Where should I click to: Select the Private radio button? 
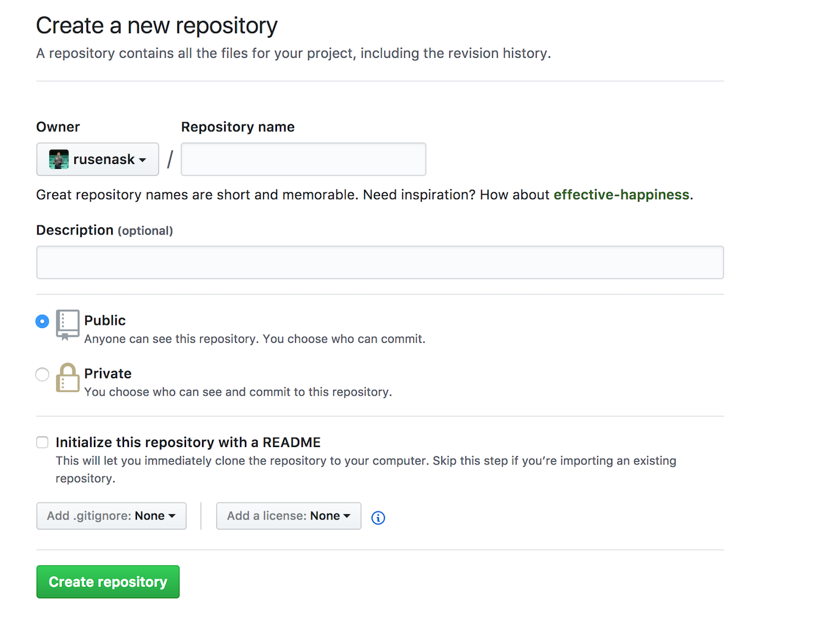pos(42,374)
